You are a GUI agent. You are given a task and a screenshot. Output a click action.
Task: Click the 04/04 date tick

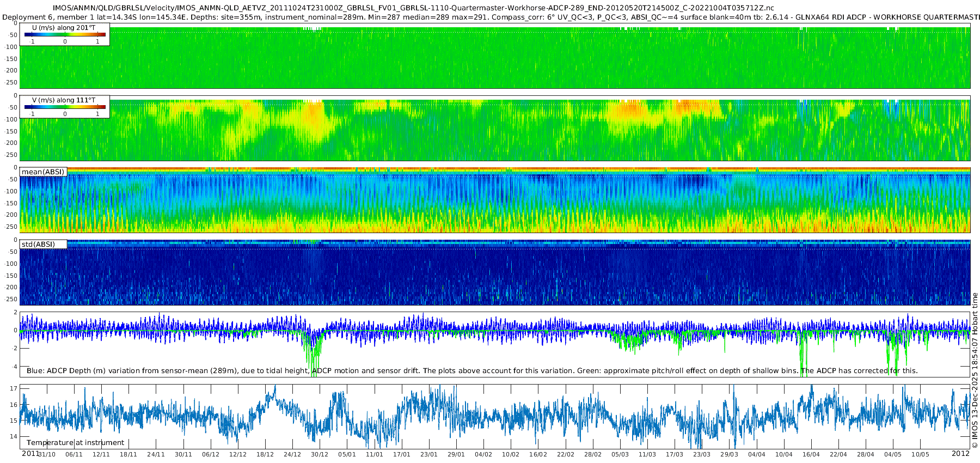[757, 454]
